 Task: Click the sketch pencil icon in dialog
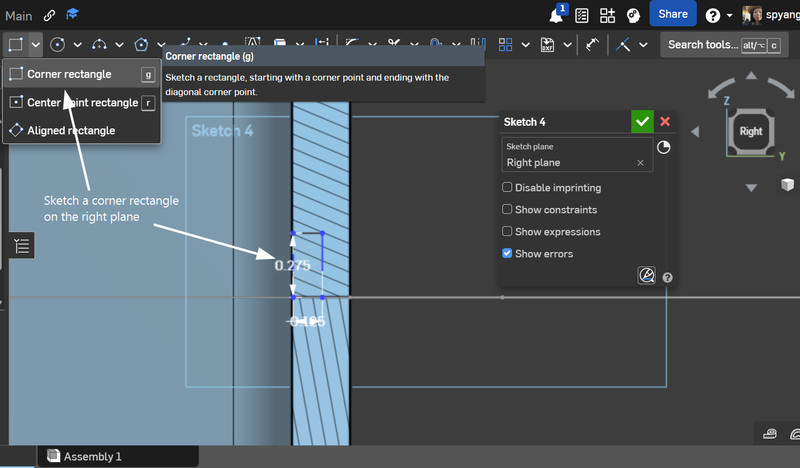coord(646,275)
